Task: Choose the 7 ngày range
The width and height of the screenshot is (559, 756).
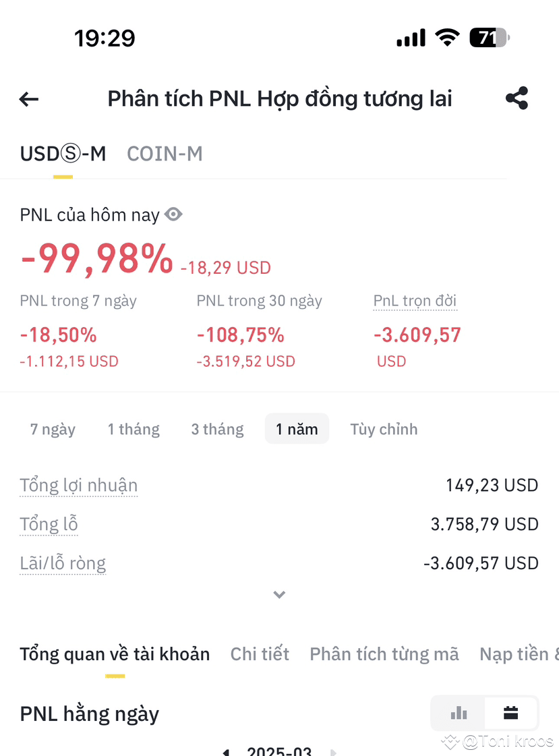Action: [53, 429]
